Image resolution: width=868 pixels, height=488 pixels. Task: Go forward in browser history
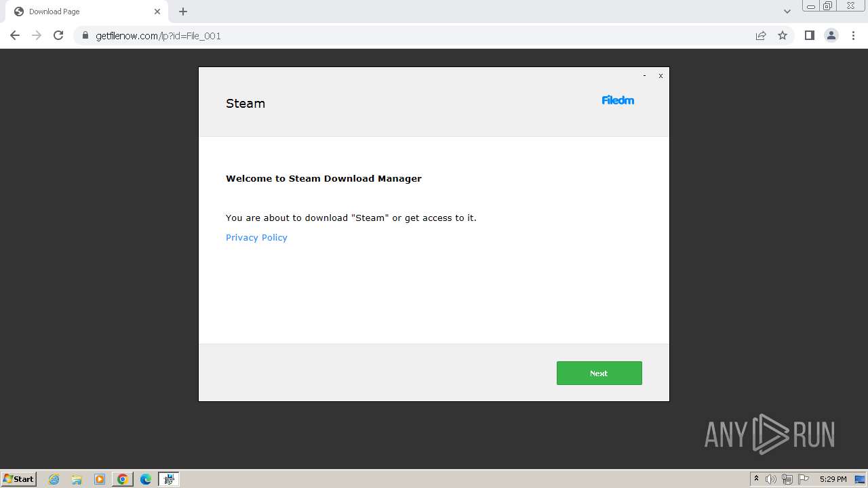(37, 35)
